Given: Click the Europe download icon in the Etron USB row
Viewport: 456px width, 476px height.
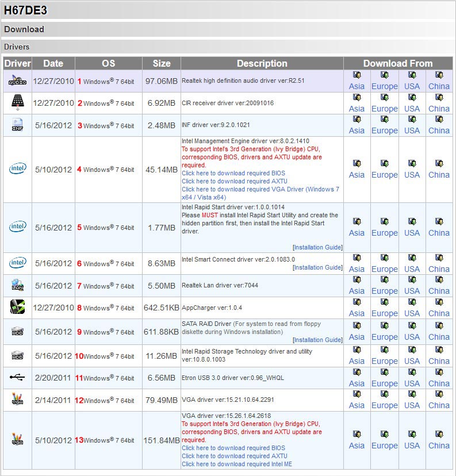Looking at the screenshot, I should [x=384, y=372].
